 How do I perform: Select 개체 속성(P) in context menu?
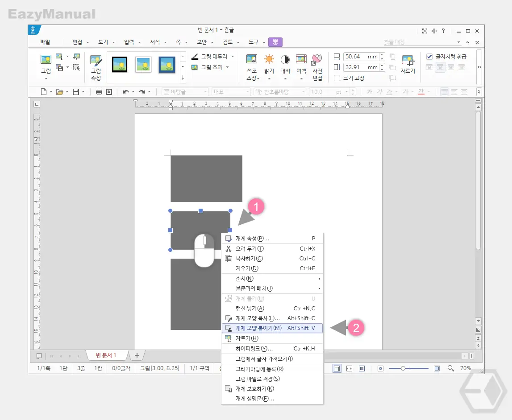272,239
